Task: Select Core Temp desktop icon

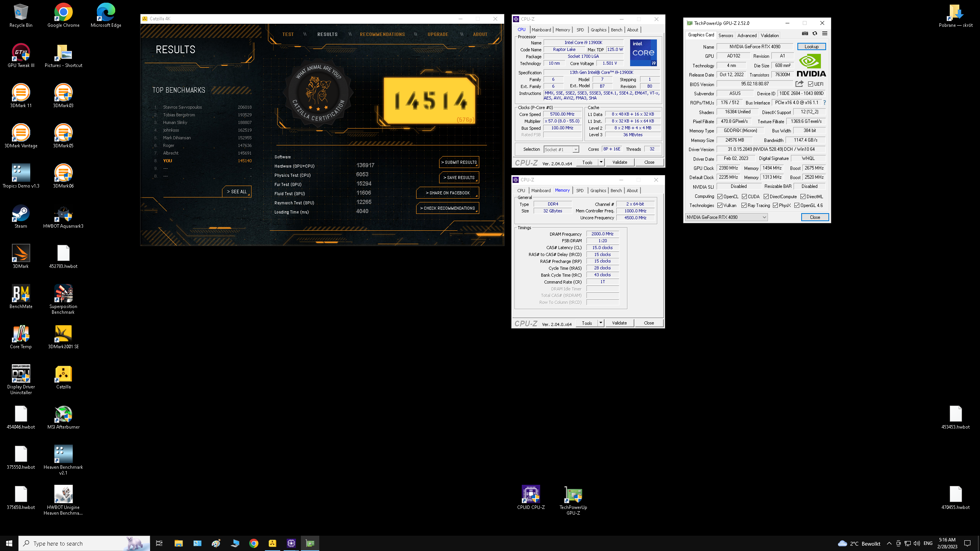Action: pyautogui.click(x=21, y=337)
